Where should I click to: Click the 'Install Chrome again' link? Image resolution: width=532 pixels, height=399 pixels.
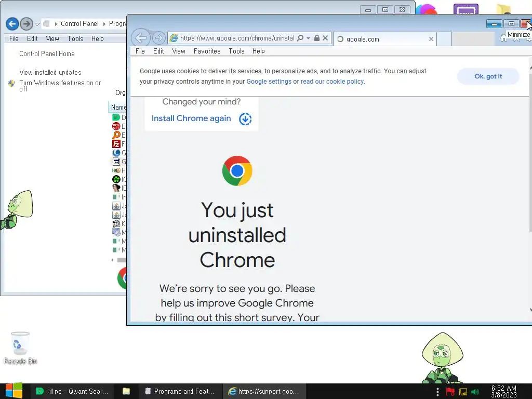pyautogui.click(x=191, y=118)
